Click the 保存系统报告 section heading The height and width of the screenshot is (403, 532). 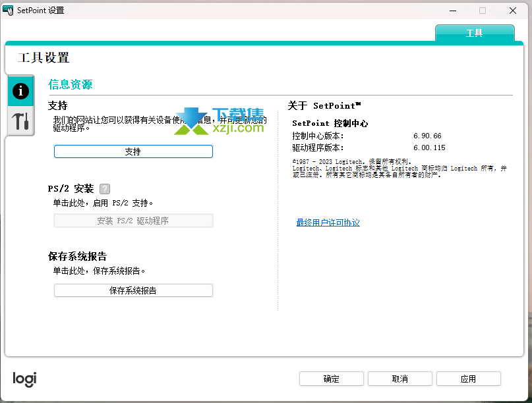pos(77,256)
